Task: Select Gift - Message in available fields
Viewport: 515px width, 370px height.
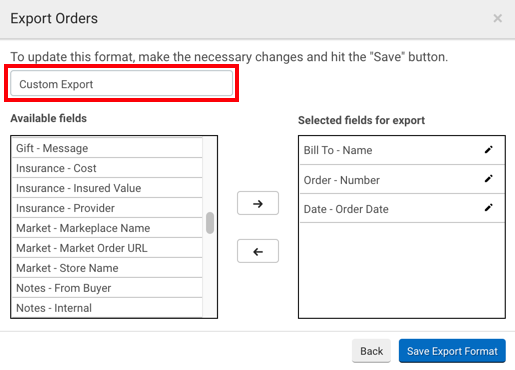Action: click(x=107, y=148)
